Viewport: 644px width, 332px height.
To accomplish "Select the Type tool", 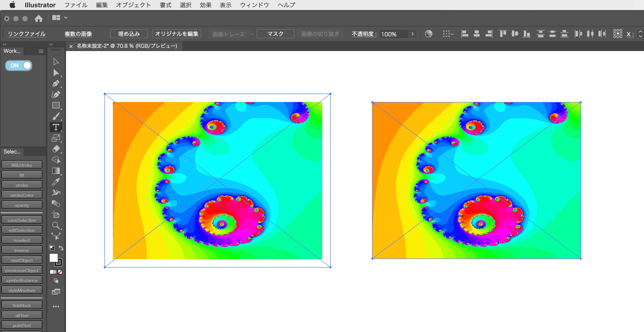I will 56,127.
